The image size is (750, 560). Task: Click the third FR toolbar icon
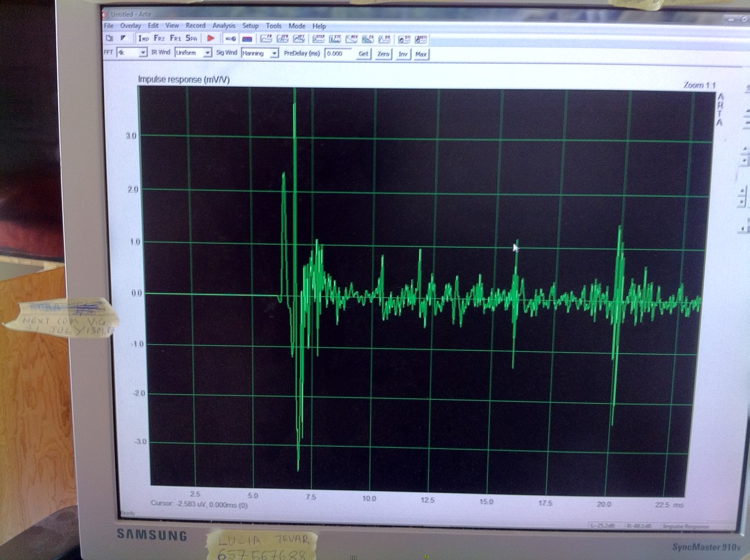coord(299,39)
